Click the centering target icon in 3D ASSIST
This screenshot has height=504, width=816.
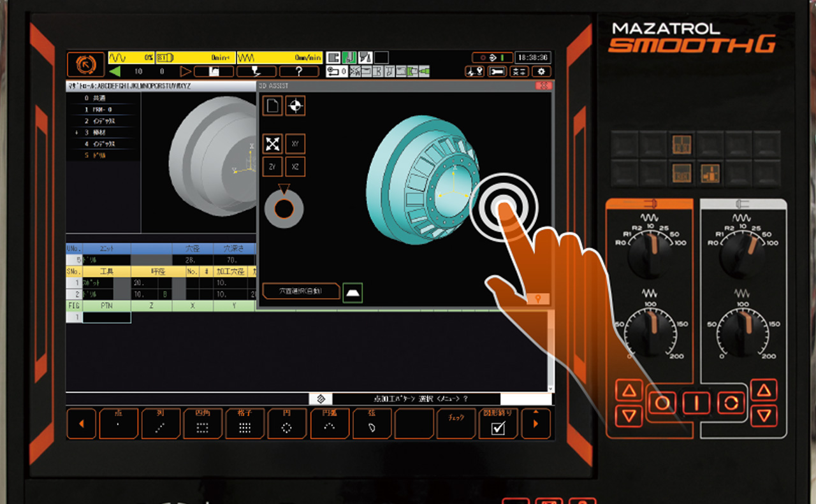click(x=294, y=106)
